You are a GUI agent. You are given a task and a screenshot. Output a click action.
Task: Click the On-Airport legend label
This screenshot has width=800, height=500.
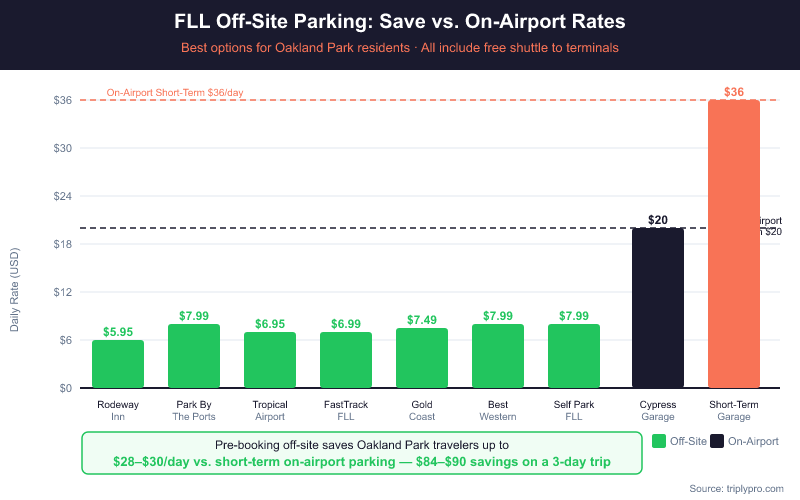pos(753,441)
